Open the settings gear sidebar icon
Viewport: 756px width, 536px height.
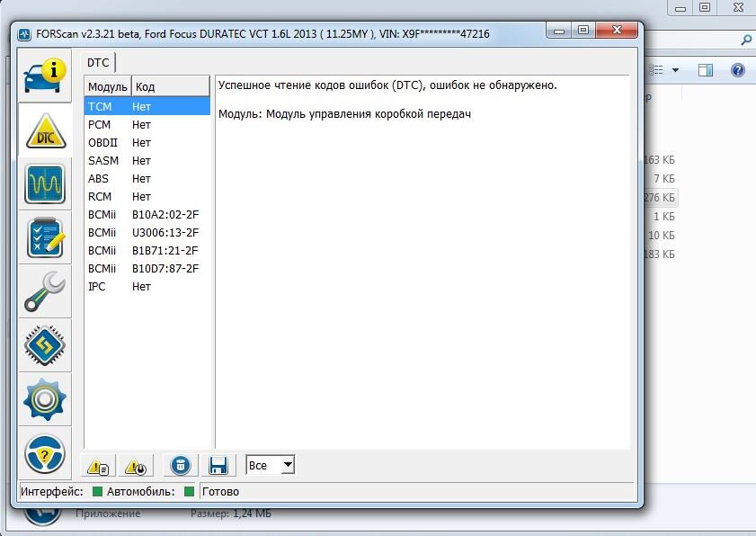45,400
